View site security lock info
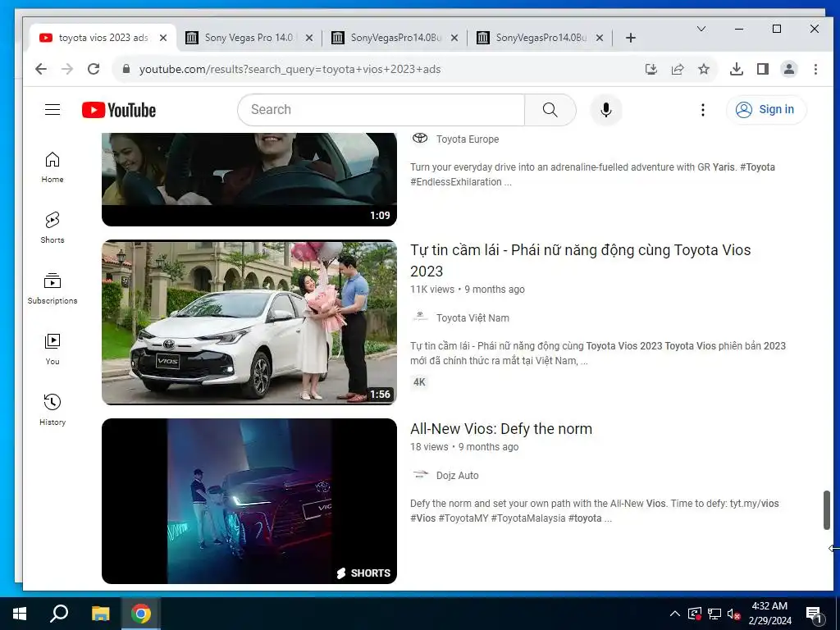The width and height of the screenshot is (840, 630). (126, 69)
